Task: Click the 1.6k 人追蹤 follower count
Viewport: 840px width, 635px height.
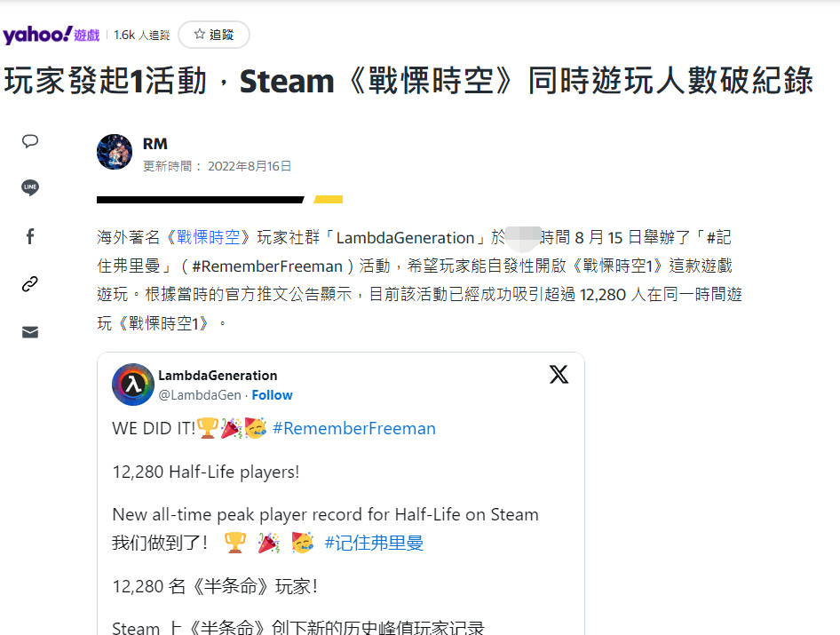Action: pos(142,36)
